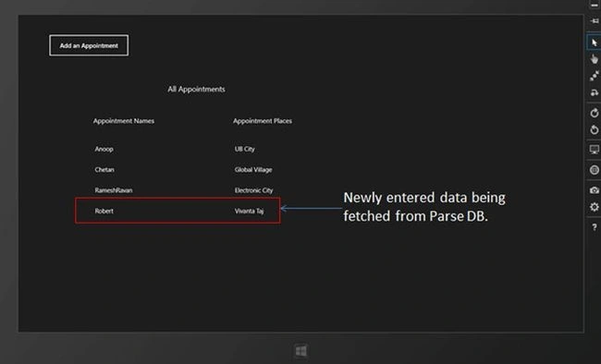The width and height of the screenshot is (601, 364).
Task: Open simulator help question mark
Action: coord(595,227)
